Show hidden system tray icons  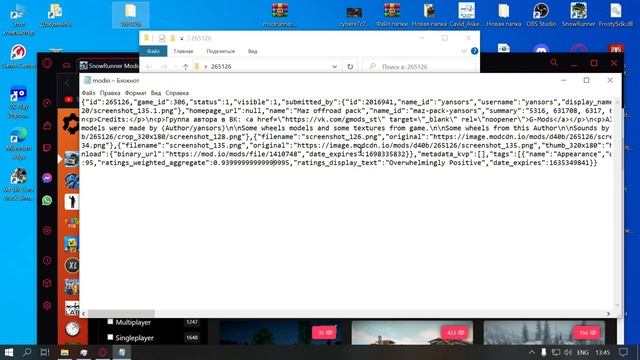(x=531, y=352)
